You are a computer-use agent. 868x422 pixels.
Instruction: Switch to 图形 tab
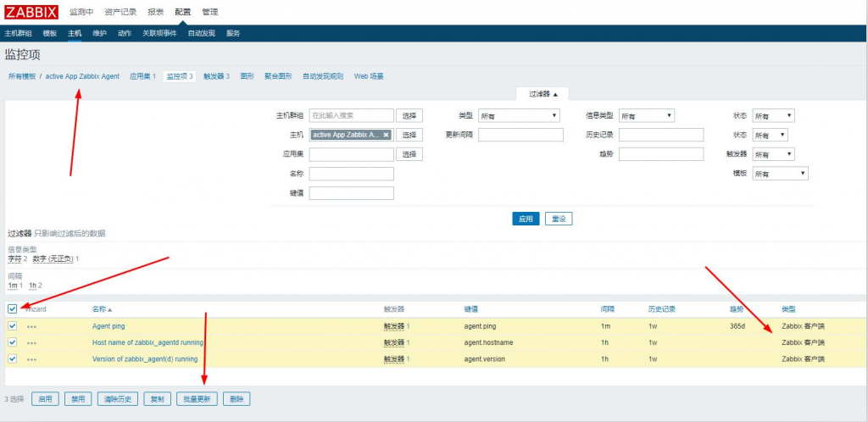pos(247,76)
